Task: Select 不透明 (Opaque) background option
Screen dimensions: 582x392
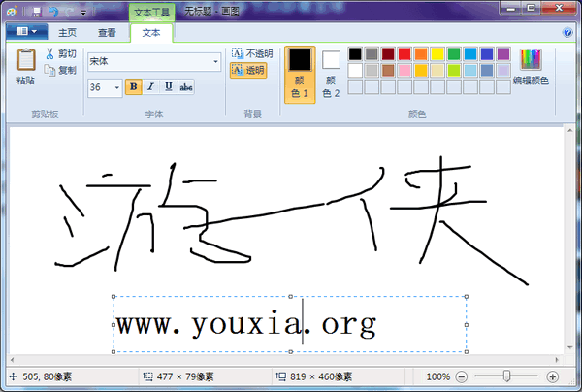Action: [x=252, y=54]
